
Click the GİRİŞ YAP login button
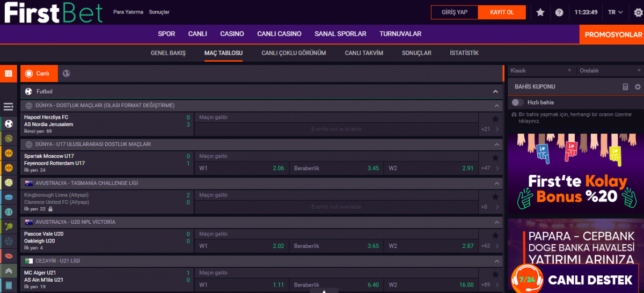click(x=454, y=12)
